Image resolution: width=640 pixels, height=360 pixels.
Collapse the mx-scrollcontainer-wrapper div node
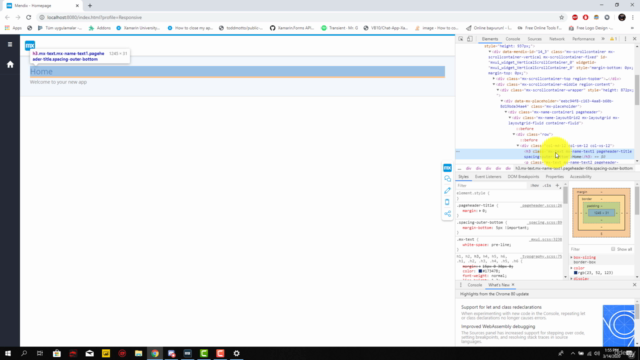[498, 90]
